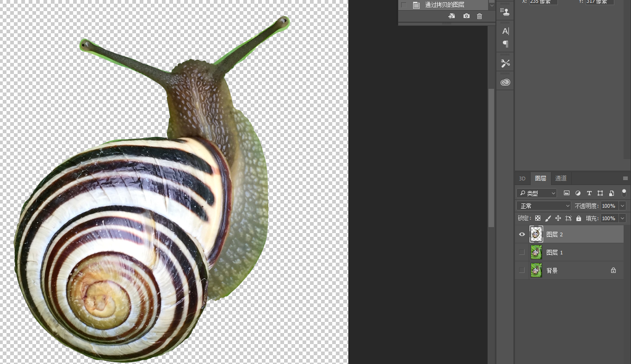Filter layers by pixel layer icon
The height and width of the screenshot is (364, 631).
(566, 193)
